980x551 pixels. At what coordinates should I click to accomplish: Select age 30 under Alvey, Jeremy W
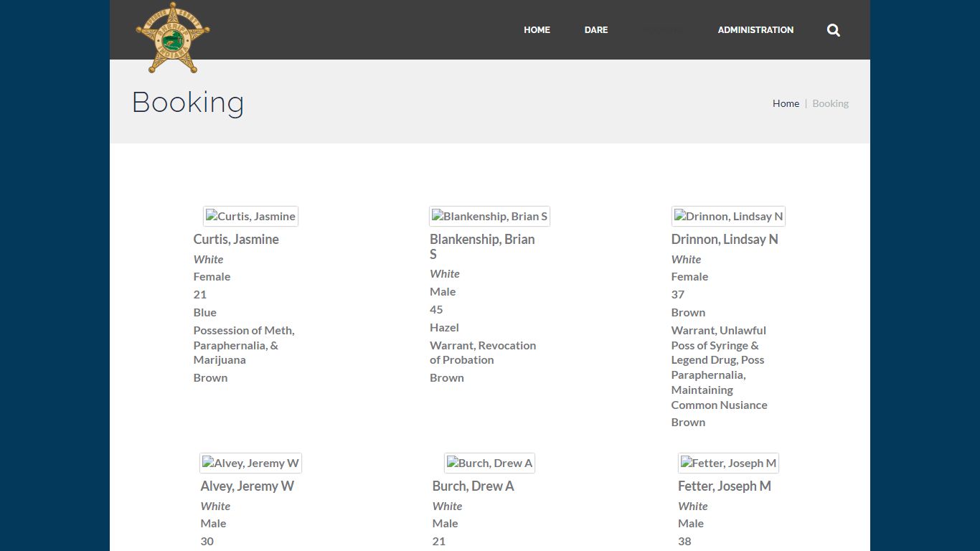pyautogui.click(x=207, y=541)
